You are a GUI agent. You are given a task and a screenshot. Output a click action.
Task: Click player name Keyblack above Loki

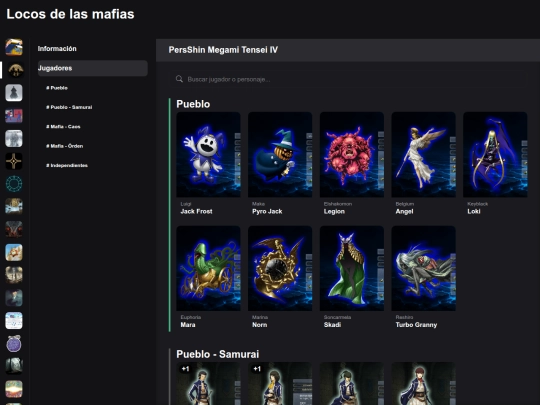pyautogui.click(x=477, y=204)
